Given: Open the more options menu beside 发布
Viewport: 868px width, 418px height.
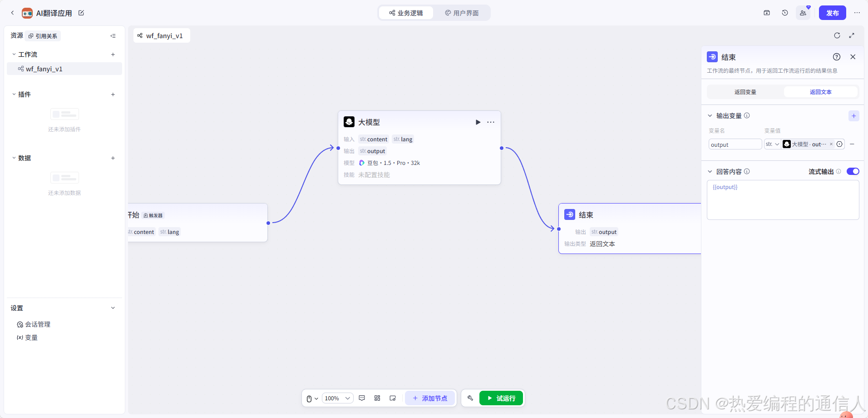Looking at the screenshot, I should [857, 13].
